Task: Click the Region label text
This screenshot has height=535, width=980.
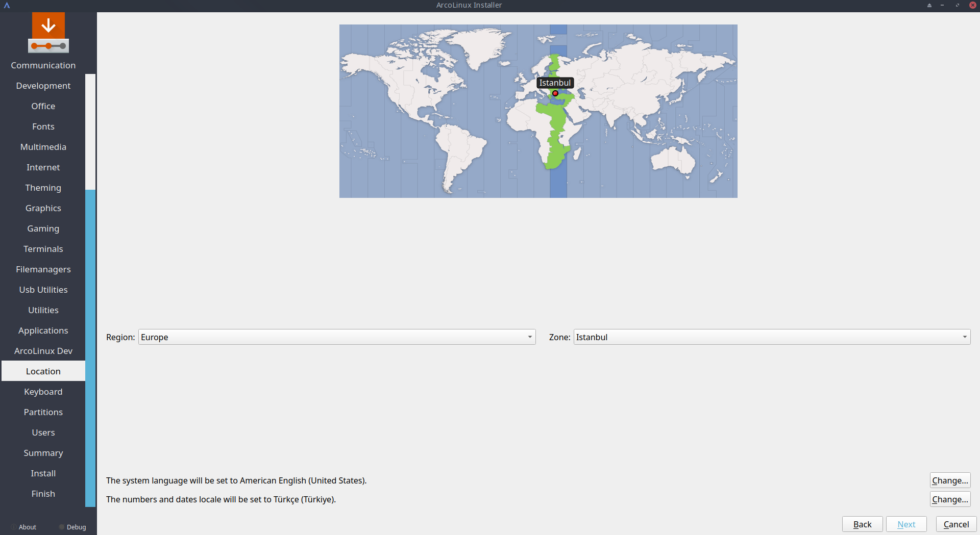Action: (x=120, y=337)
